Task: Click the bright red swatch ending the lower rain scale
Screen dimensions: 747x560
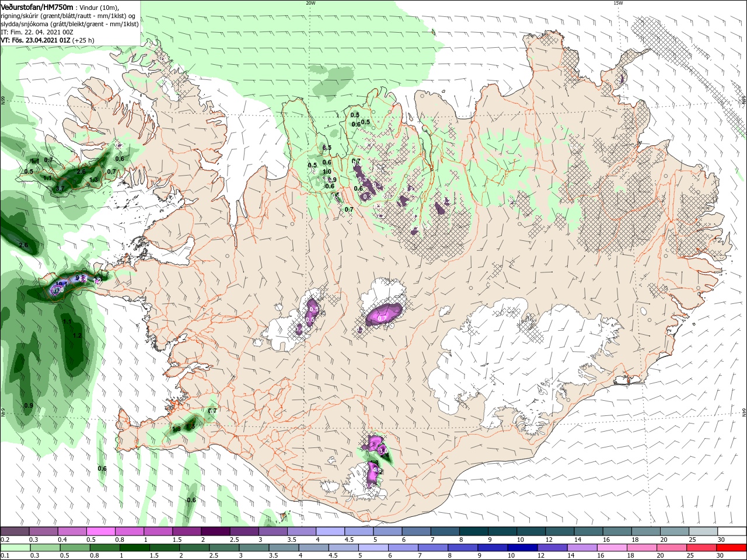Action: [732, 548]
